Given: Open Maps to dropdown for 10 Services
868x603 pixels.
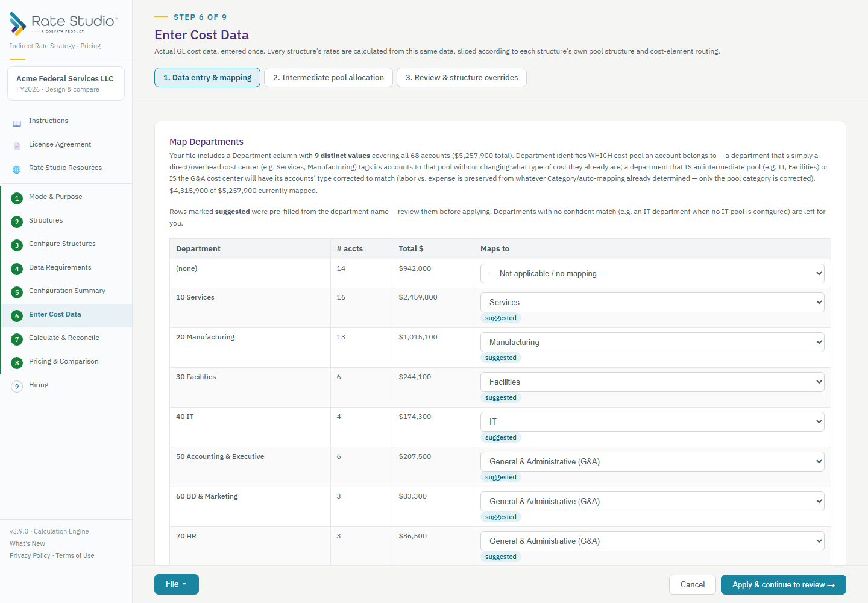Looking at the screenshot, I should point(652,303).
